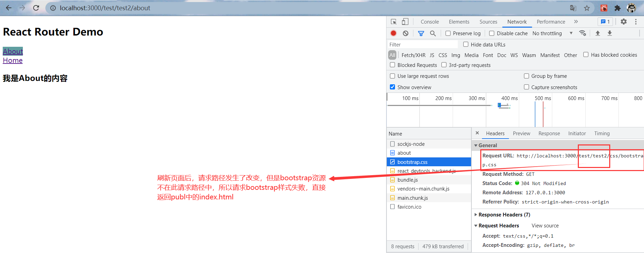This screenshot has width=644, height=253.
Task: Import HAR file with upload arrow
Action: (598, 33)
